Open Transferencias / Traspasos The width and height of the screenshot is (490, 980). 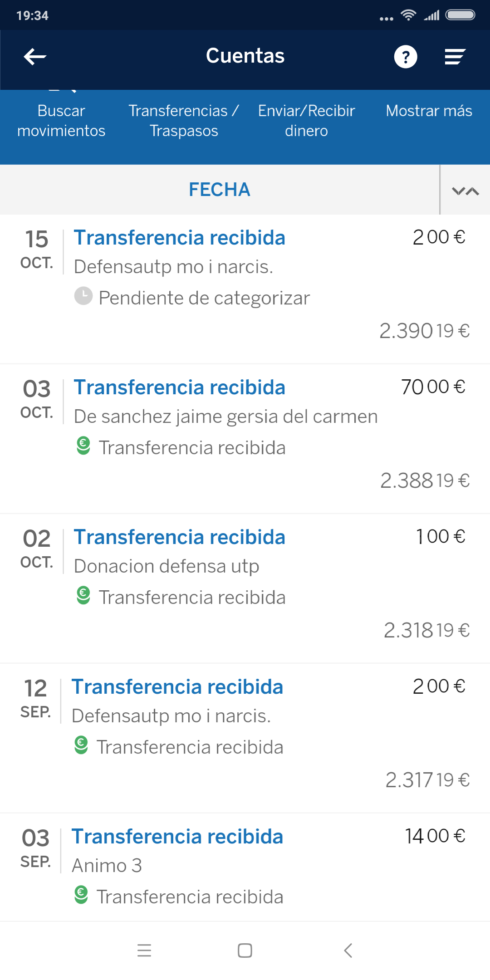[x=184, y=121]
